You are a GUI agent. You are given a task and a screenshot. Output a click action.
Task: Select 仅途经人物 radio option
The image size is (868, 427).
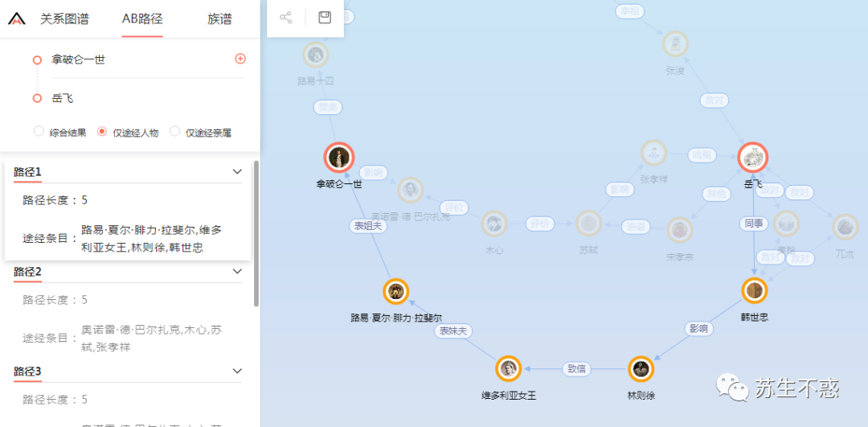102,131
